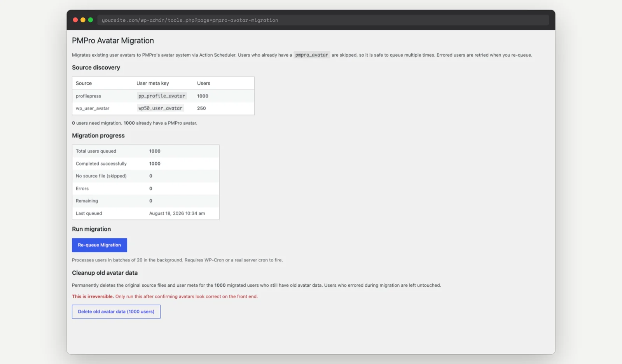Click the pmpro_avatar code snippet in description

pos(312,55)
